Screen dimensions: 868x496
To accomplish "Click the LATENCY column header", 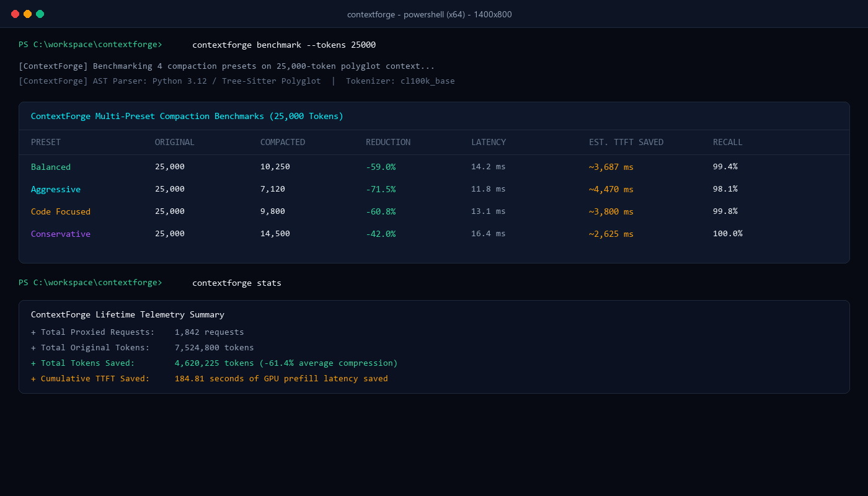I will click(489, 142).
